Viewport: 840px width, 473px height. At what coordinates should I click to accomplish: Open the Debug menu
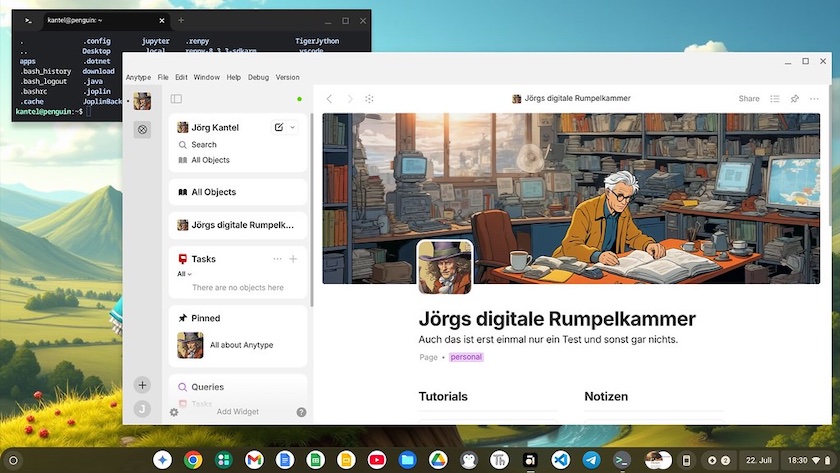coord(258,77)
